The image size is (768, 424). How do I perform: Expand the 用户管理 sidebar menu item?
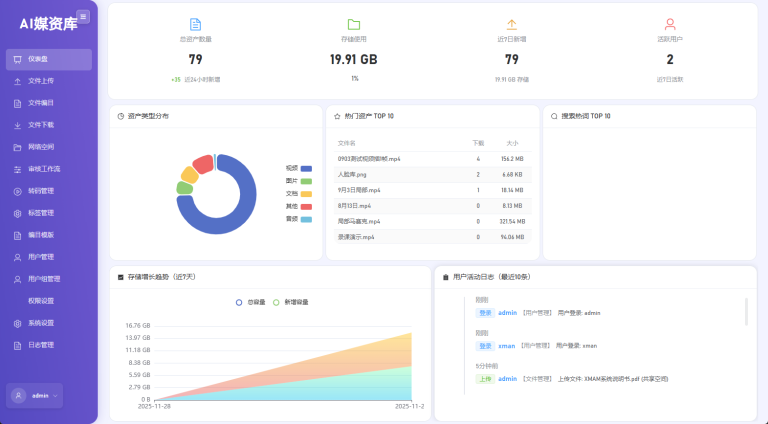coord(47,257)
